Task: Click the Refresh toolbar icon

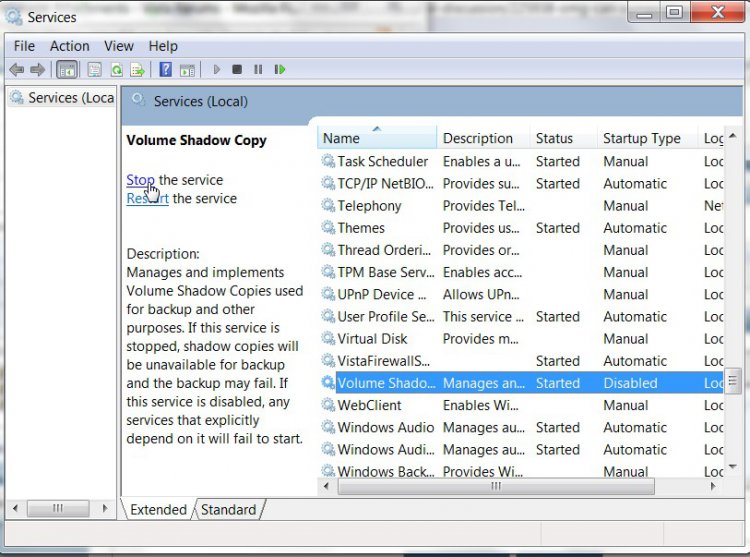Action: (116, 70)
